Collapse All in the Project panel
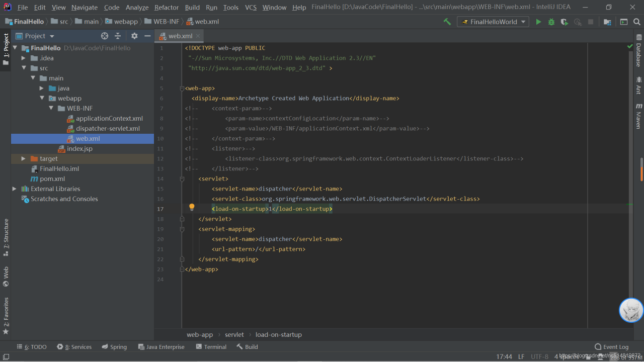 point(118,36)
